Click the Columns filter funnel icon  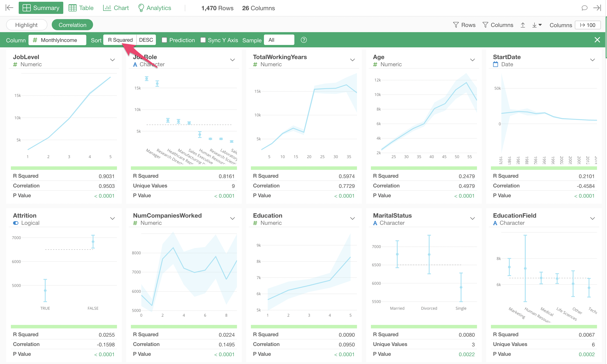click(x=485, y=25)
